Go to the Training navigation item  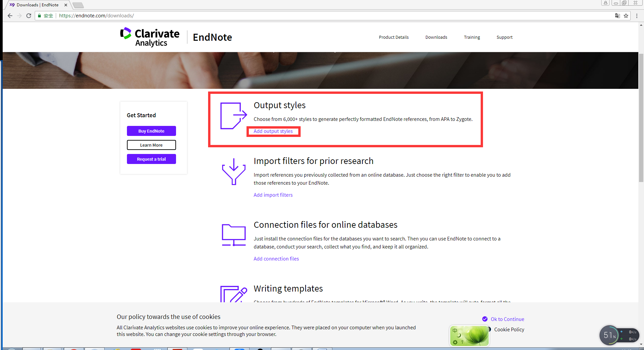472,37
